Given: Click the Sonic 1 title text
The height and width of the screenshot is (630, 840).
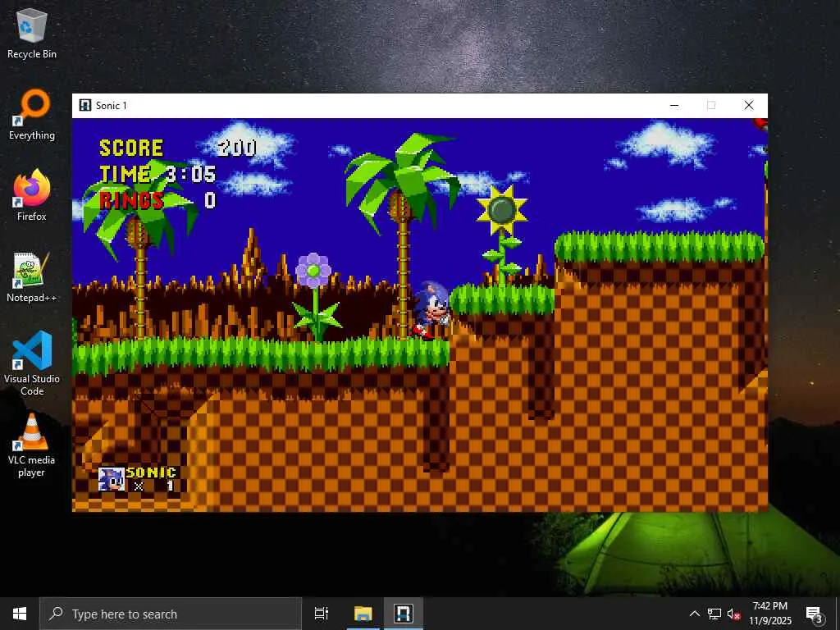Looking at the screenshot, I should point(112,106).
